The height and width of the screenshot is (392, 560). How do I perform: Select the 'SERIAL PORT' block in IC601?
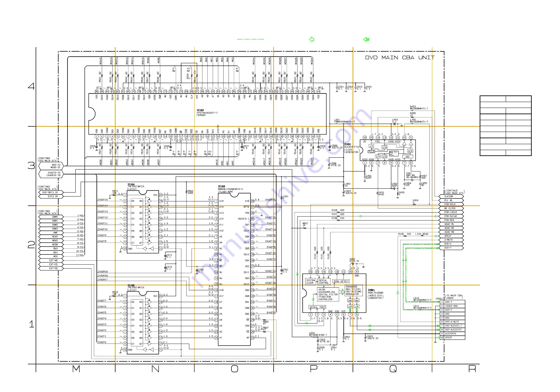pos(317,307)
